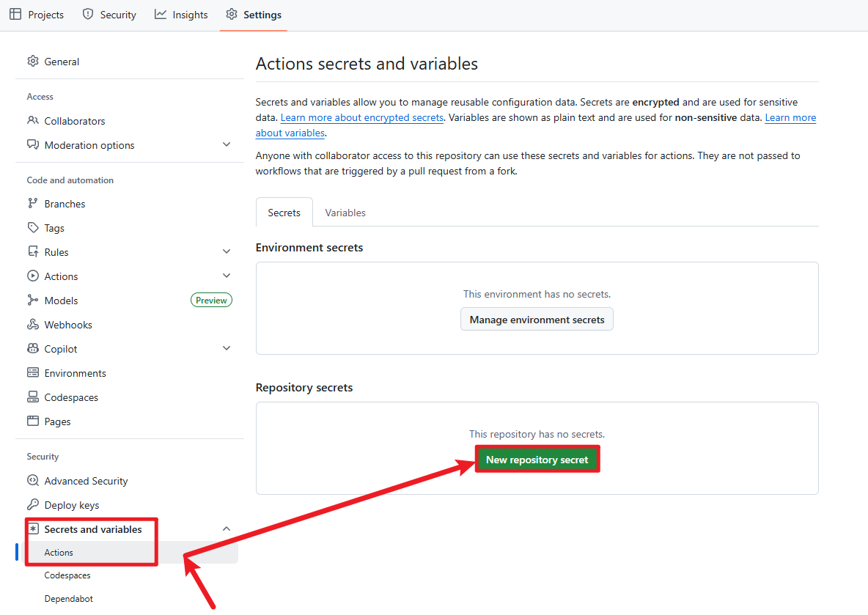Click the Deploy keys key icon
This screenshot has width=868, height=615.
33,505
